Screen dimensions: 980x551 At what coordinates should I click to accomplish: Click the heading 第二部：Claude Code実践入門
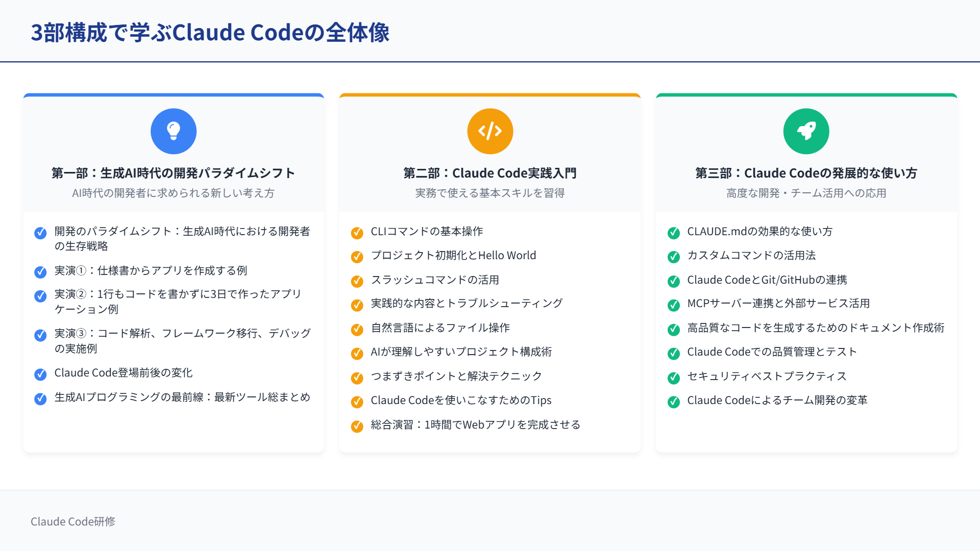tap(490, 173)
